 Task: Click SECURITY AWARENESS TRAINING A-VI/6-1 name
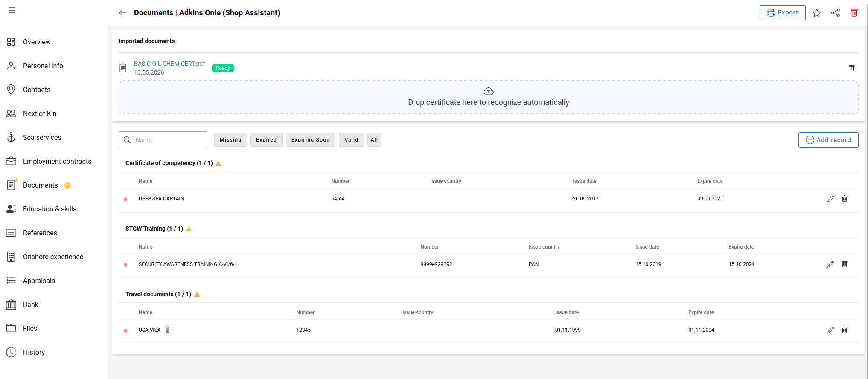(x=188, y=264)
